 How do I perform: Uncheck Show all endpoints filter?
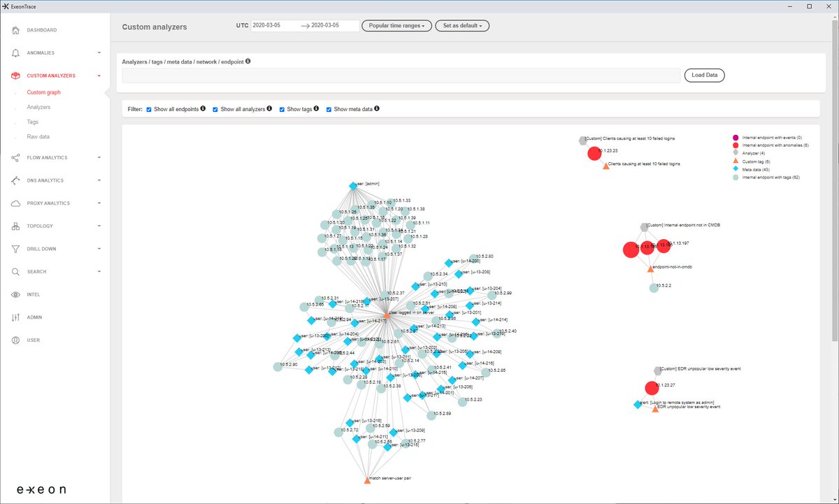click(x=149, y=109)
